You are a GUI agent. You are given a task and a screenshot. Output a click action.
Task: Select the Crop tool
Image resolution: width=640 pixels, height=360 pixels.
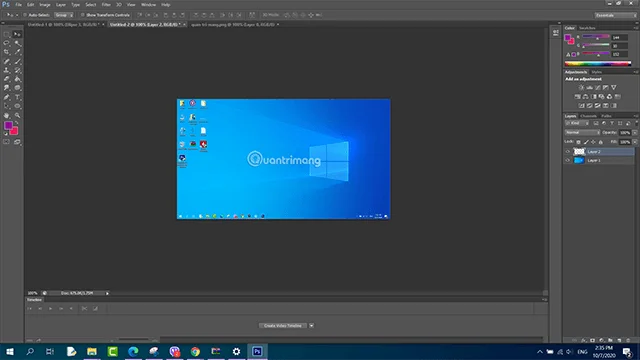(7, 52)
